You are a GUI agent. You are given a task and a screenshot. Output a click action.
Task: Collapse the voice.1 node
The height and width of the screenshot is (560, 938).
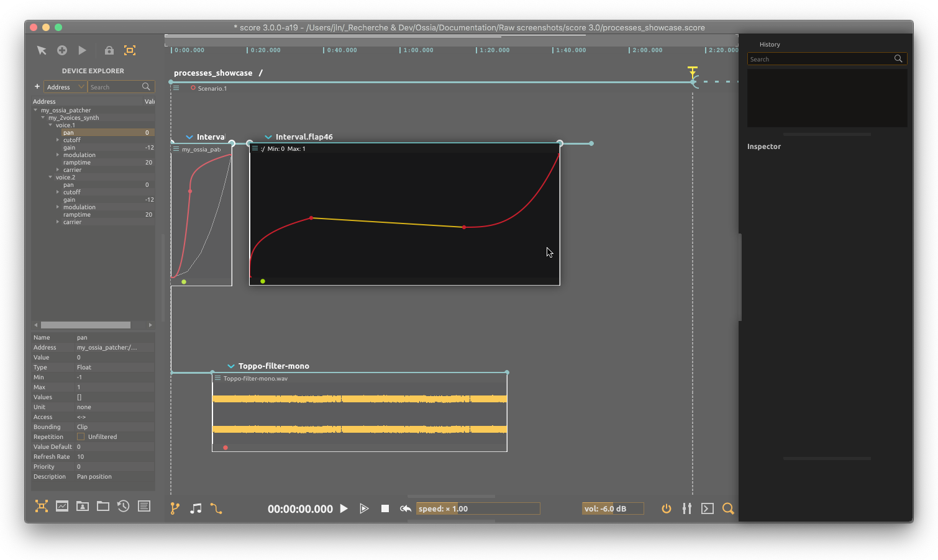pos(50,125)
